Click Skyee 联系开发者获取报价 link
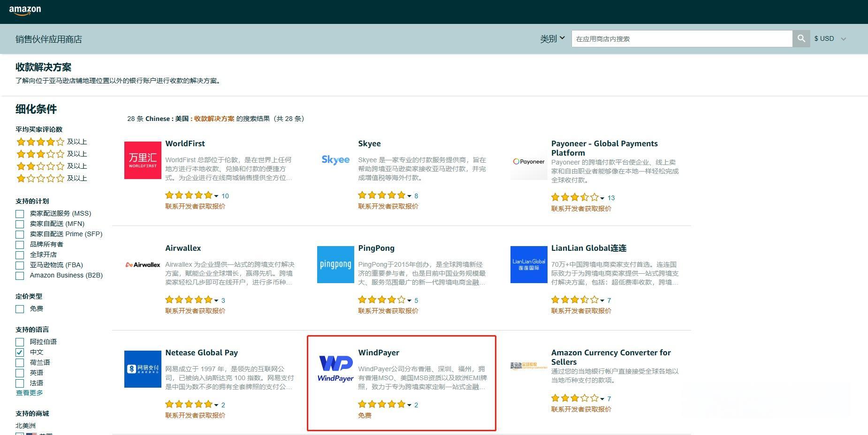868x435 pixels. point(388,206)
